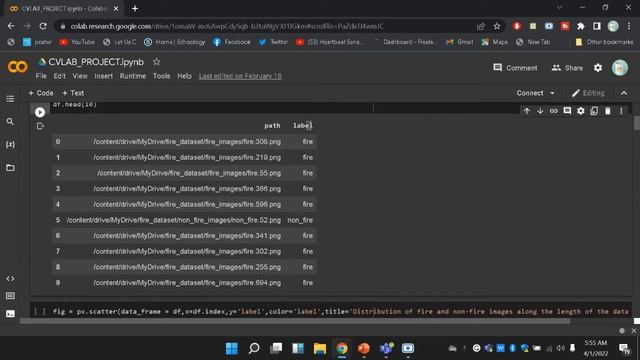Reload the browser page

tap(43, 26)
